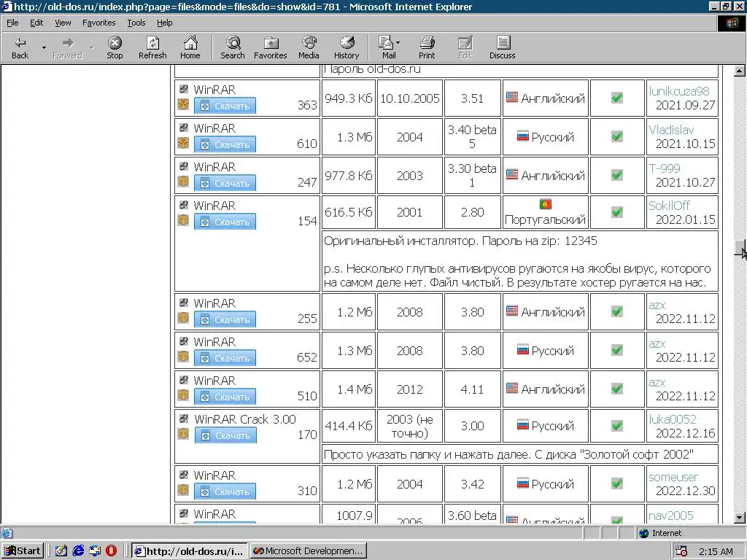Click the scroll down arrow
Viewport: 747px width, 560px height.
[740, 517]
